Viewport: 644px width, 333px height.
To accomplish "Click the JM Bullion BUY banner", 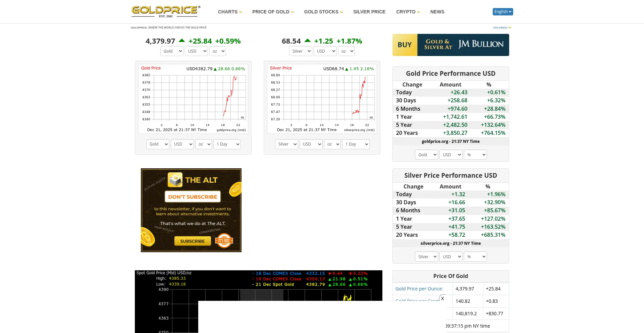I will pos(450,45).
